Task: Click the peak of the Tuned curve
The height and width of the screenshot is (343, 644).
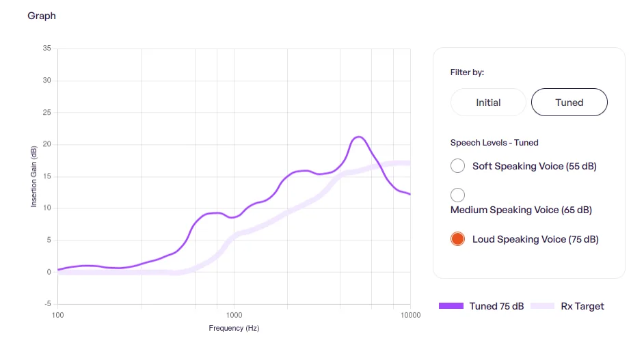Action: 359,137
